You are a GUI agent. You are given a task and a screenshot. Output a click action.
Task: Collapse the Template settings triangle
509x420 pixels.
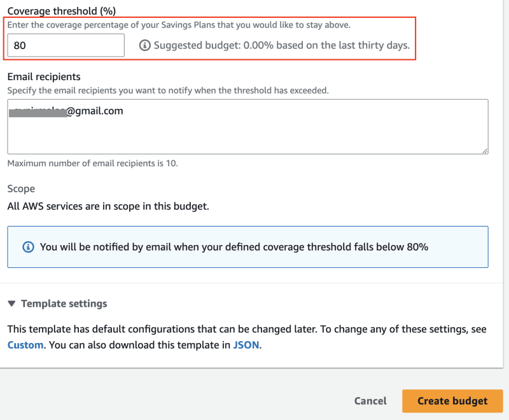[x=11, y=304]
